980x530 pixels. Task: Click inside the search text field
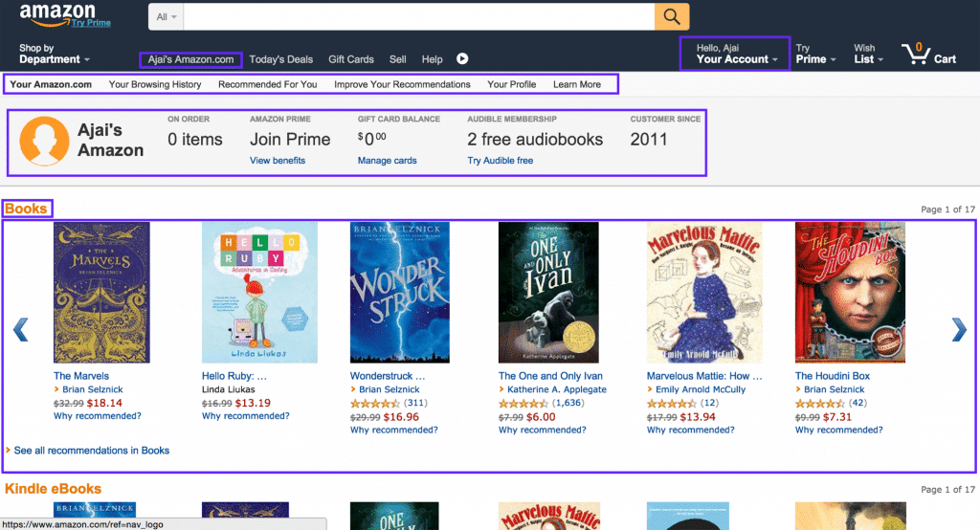pyautogui.click(x=418, y=16)
